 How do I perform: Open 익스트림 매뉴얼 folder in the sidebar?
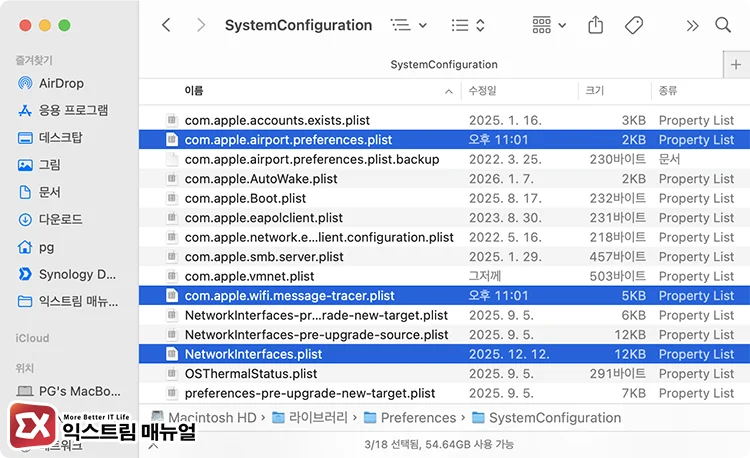(67, 302)
